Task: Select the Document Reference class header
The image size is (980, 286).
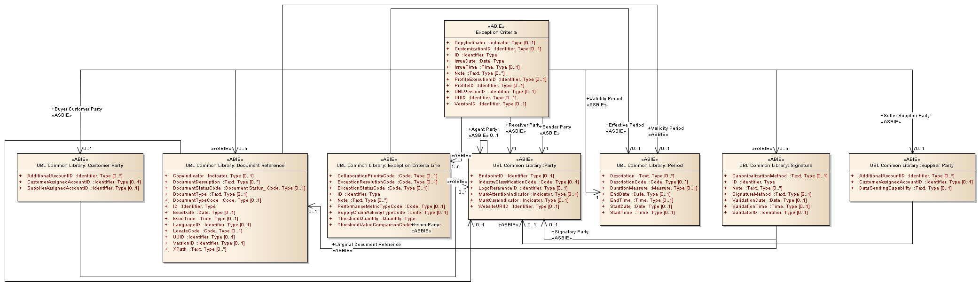Action: (235, 166)
